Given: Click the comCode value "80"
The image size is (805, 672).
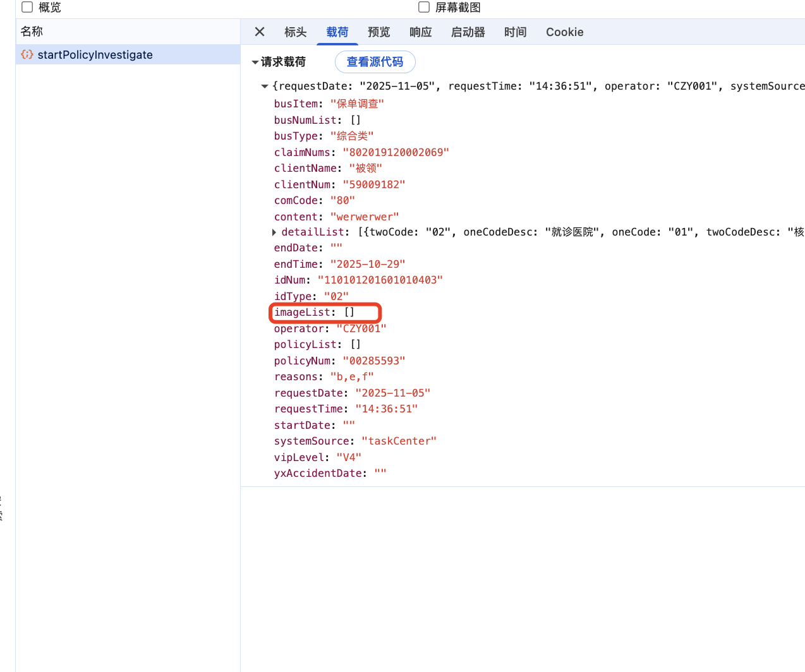Looking at the screenshot, I should 342,200.
